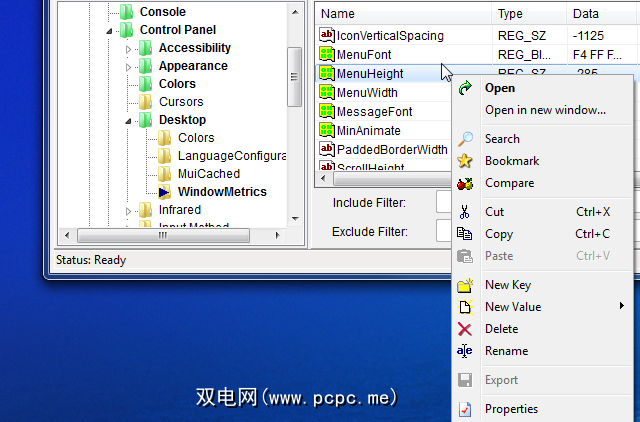Choose Open in the context menu

coord(542,88)
